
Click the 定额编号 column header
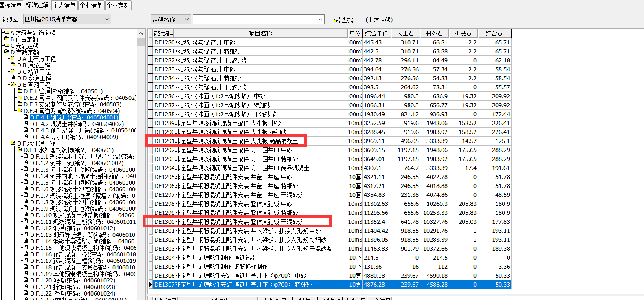pos(163,33)
